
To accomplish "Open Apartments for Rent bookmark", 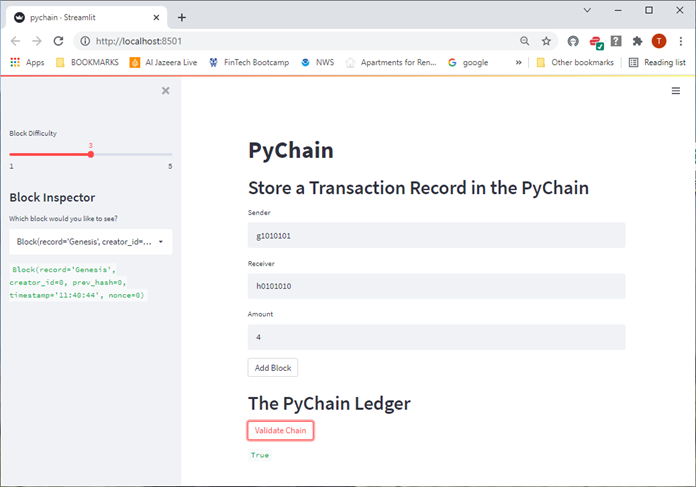I will coord(391,63).
